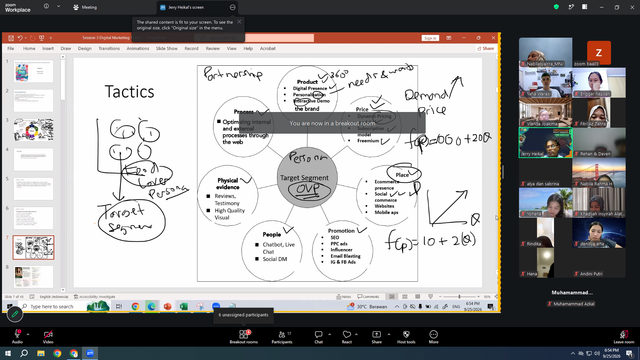Open Slide Show tab in shared PowerPoint
The width and height of the screenshot is (640, 360).
pos(167,48)
